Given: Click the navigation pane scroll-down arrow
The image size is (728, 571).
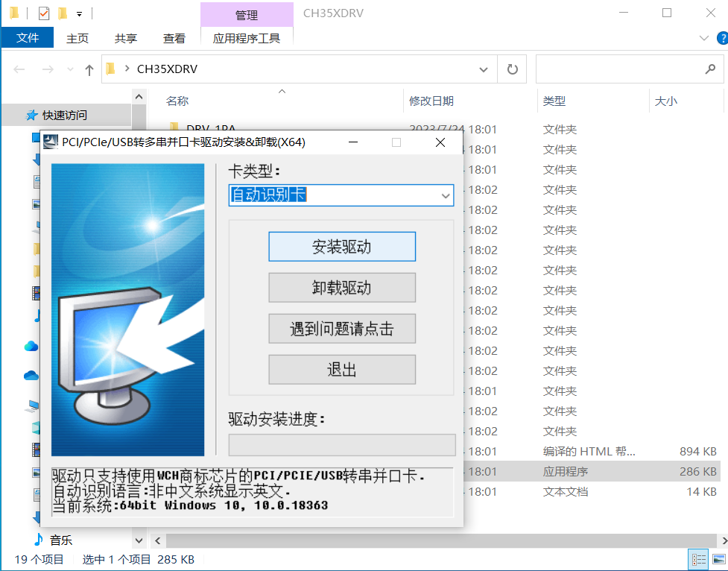Looking at the screenshot, I should (x=139, y=540).
